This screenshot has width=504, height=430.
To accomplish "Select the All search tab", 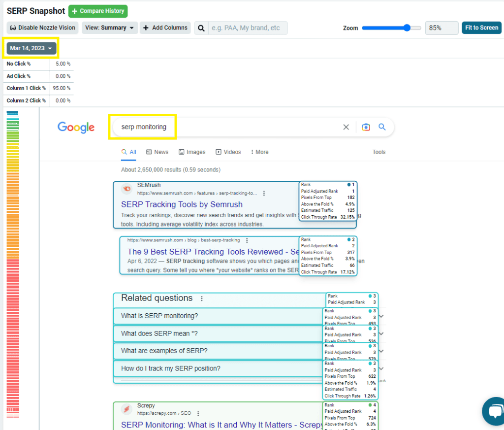I will [128, 152].
